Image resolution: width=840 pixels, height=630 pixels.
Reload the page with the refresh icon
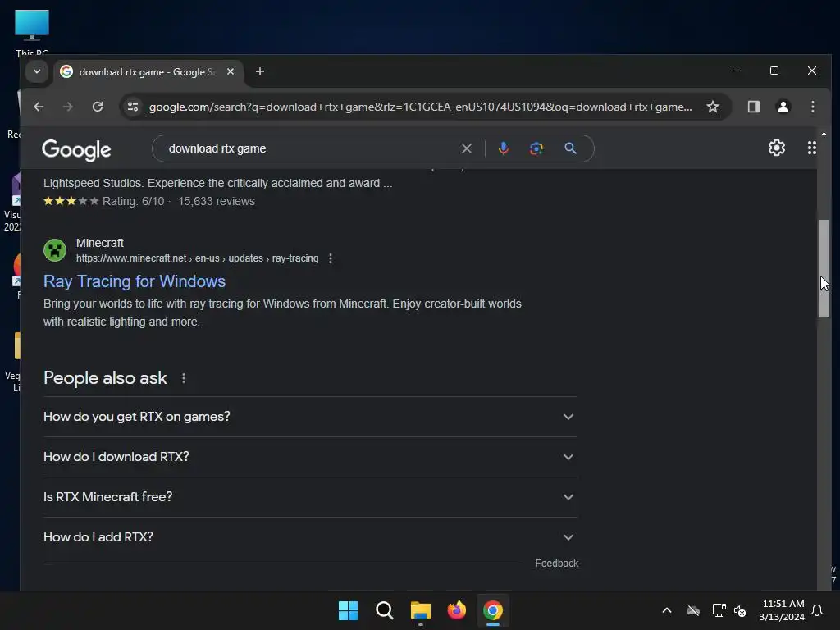tap(98, 107)
